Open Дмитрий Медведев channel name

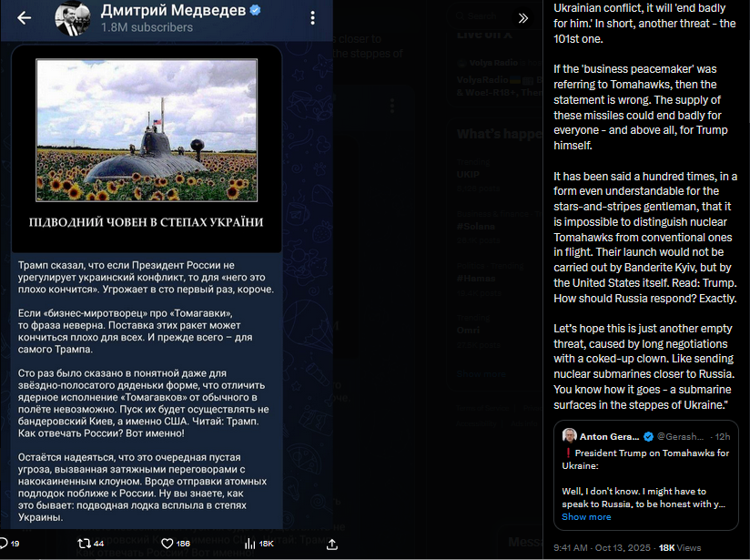coord(173,10)
